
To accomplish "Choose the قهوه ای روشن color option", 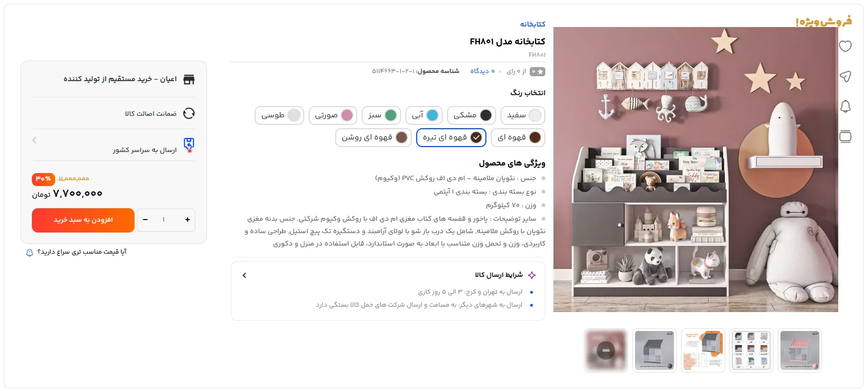I will click(x=373, y=137).
